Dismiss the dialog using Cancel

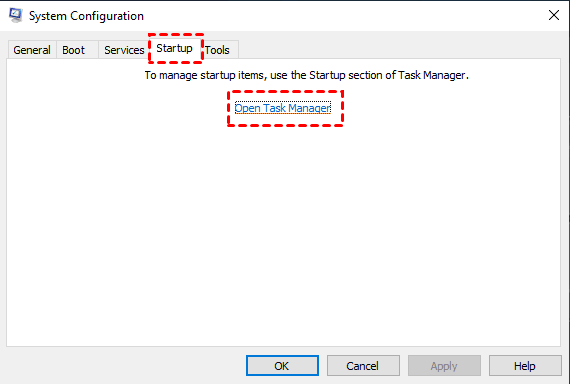[363, 365]
